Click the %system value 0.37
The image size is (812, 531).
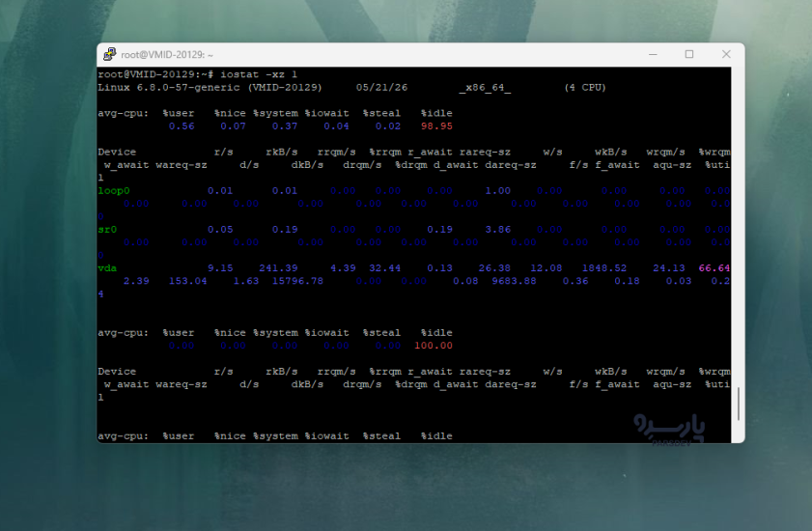pos(285,126)
